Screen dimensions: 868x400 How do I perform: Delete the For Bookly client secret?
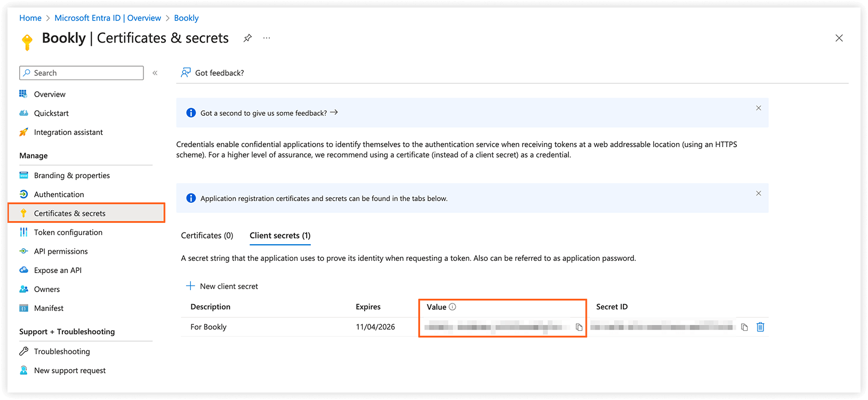pos(760,327)
